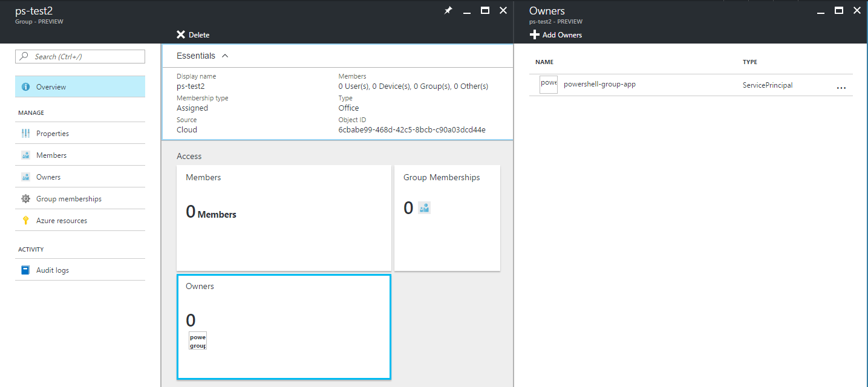Select the Object ID value 6cbabe99-468d-42c5-8bcb-c90a03dcd44e
The height and width of the screenshot is (387, 868).
pyautogui.click(x=412, y=129)
